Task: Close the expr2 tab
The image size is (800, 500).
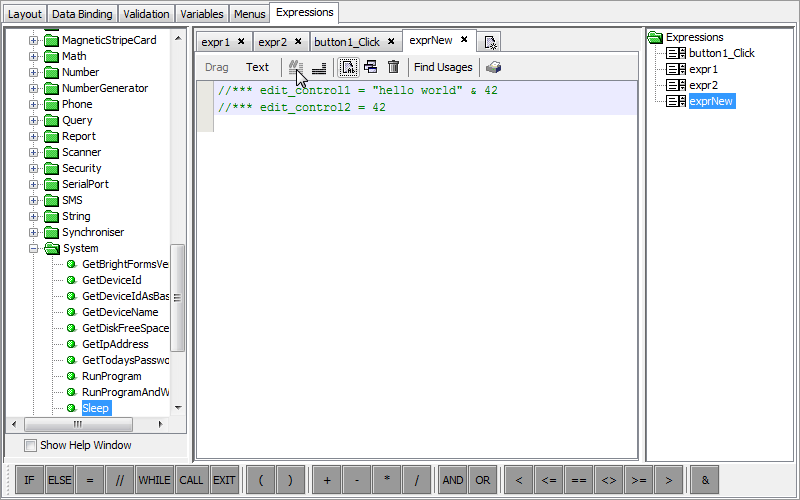Action: point(298,41)
